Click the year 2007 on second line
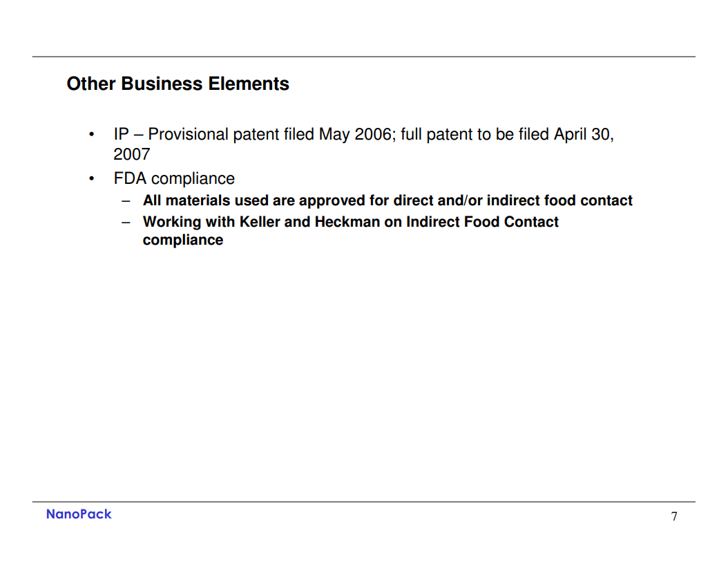 (132, 154)
